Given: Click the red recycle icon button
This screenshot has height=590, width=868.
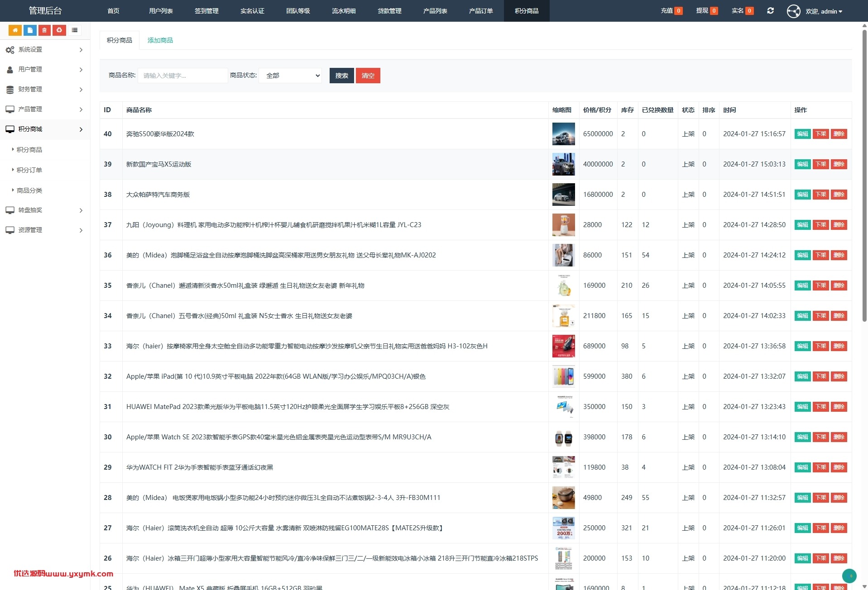Looking at the screenshot, I should point(59,30).
